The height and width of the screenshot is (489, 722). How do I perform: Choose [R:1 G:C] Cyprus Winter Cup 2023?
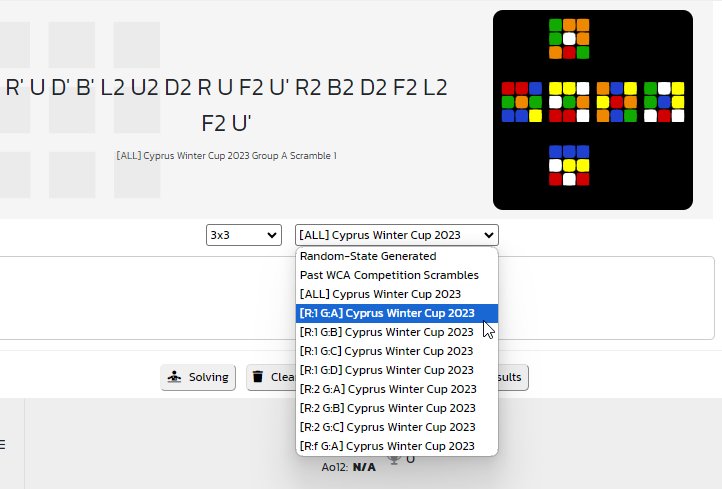pos(397,351)
